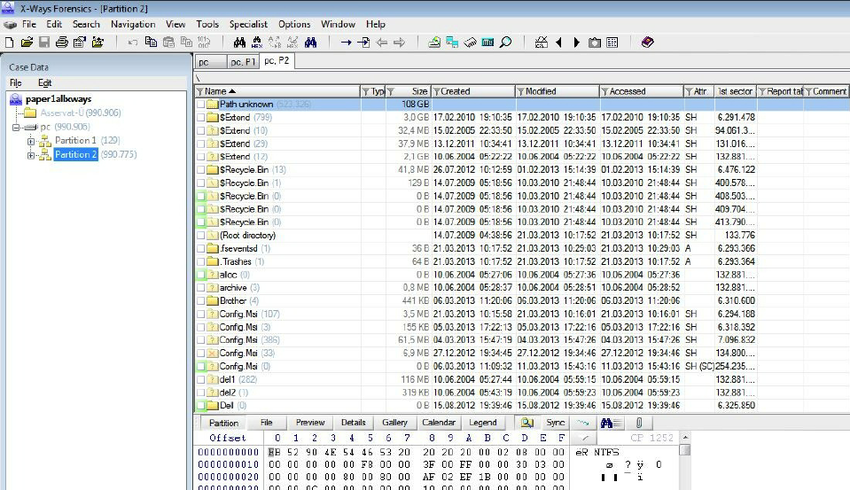
Task: Click the blue simultaneous search binoculars icon
Action: tap(311, 42)
